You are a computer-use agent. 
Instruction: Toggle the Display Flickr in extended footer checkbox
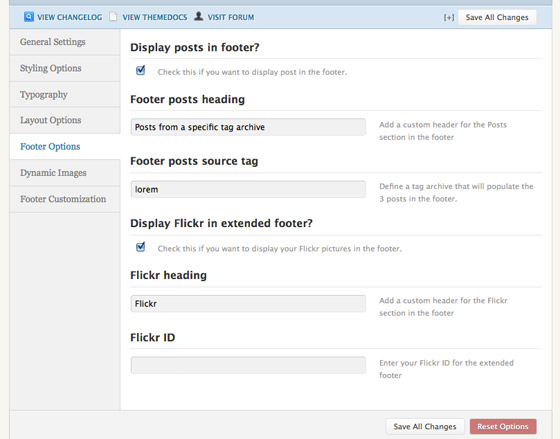point(141,247)
